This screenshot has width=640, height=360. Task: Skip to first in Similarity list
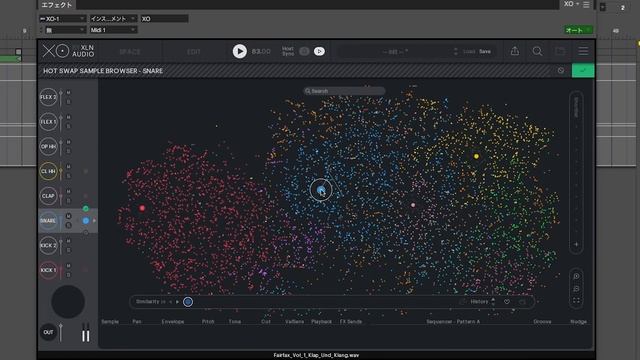click(x=164, y=302)
